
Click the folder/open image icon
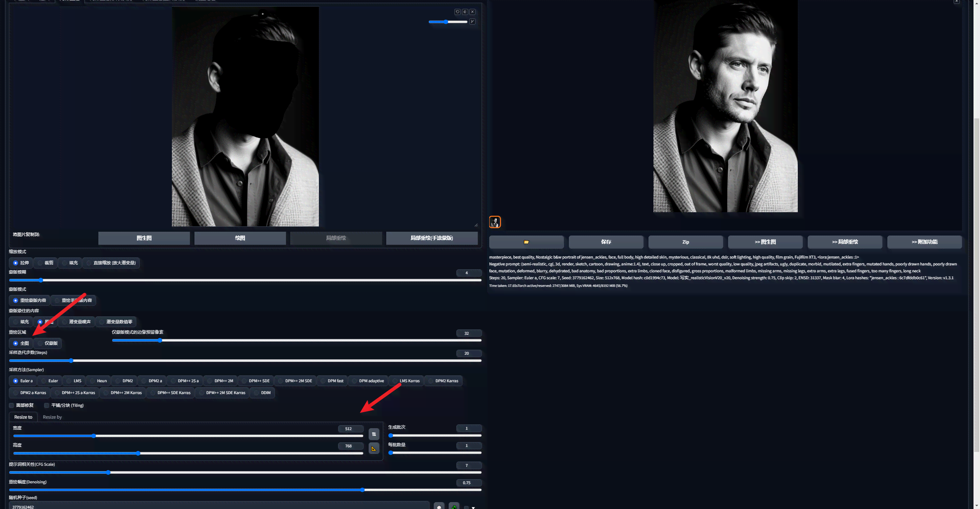click(x=526, y=242)
